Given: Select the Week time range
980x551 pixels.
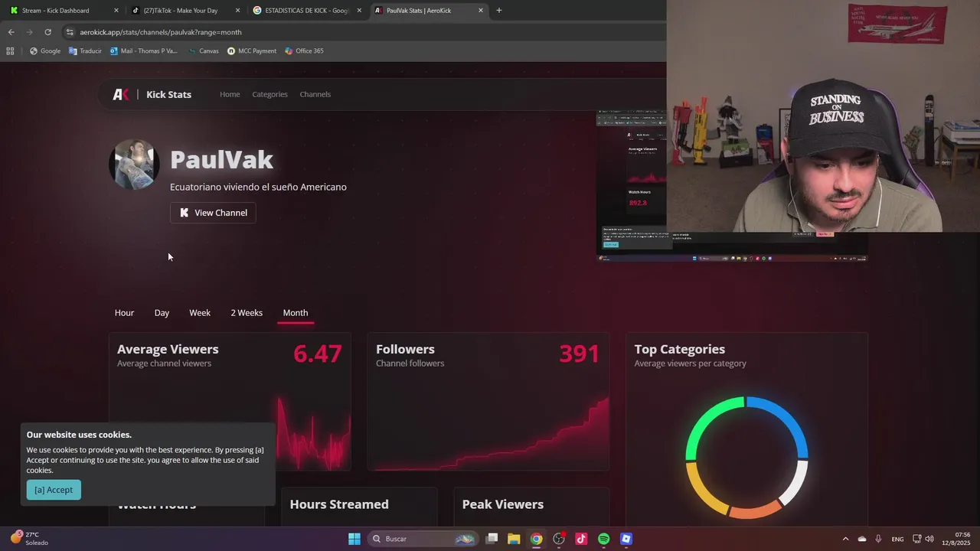Looking at the screenshot, I should tap(200, 313).
